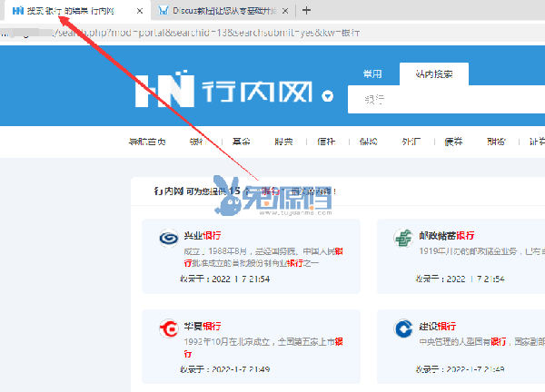
Task: Click the 行内网 site logo
Action: point(223,89)
